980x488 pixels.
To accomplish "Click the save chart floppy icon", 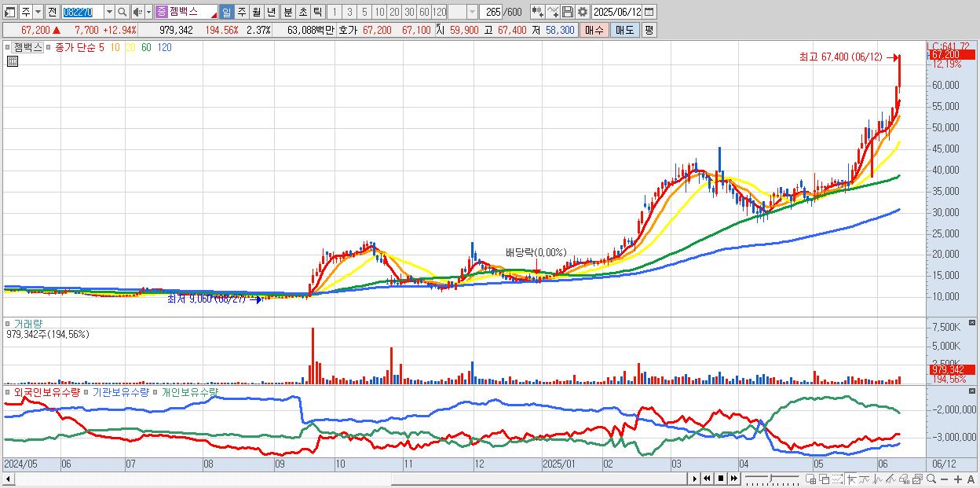I will point(567,12).
